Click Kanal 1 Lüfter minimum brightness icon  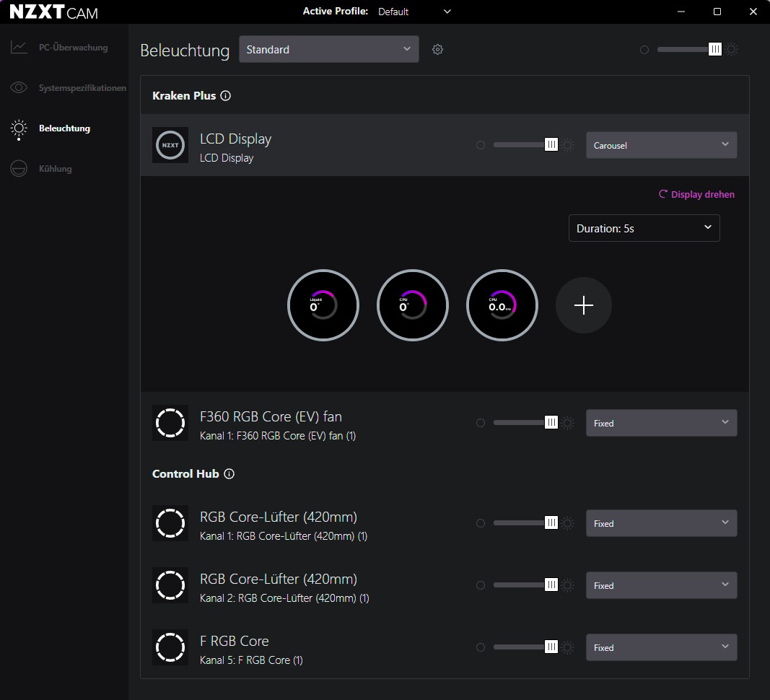[x=481, y=523]
